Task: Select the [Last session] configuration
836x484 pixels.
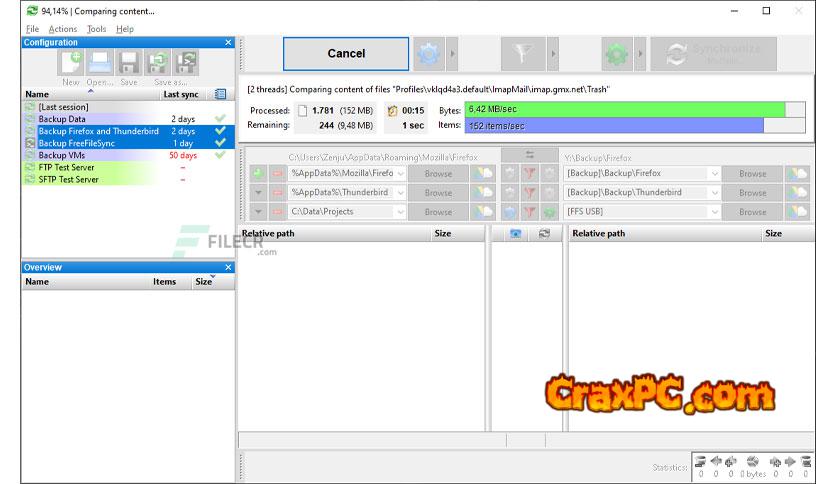Action: tap(128, 107)
